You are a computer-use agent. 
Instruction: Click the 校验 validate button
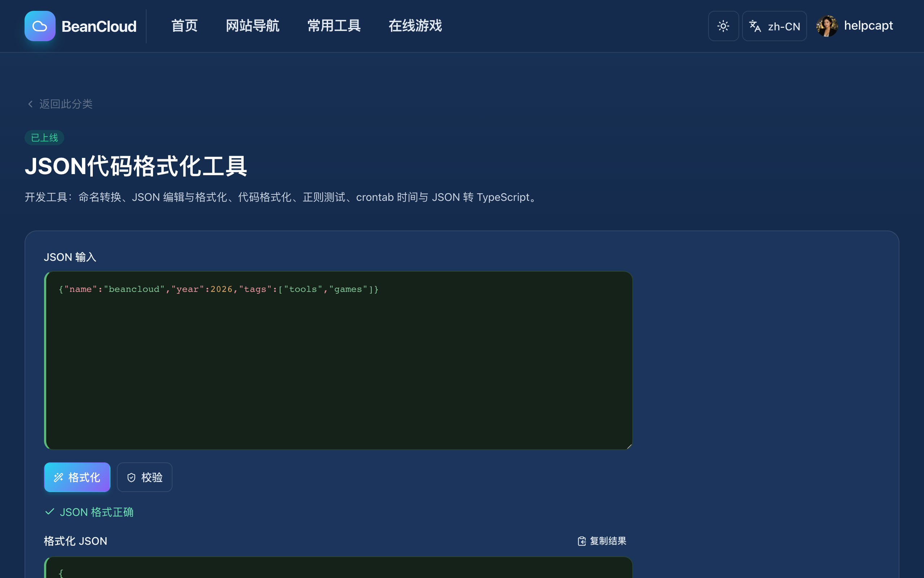(144, 477)
